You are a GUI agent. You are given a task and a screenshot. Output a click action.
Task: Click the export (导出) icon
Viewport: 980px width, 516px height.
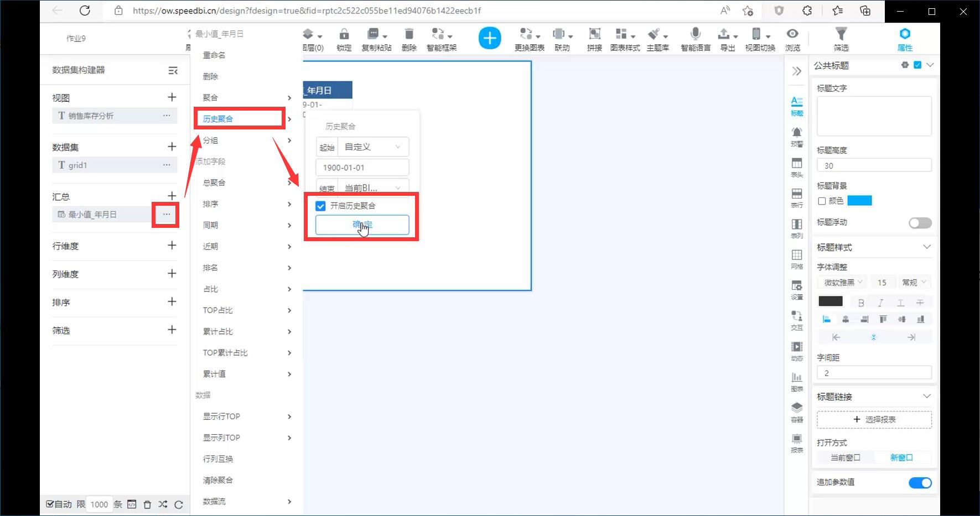(x=728, y=39)
